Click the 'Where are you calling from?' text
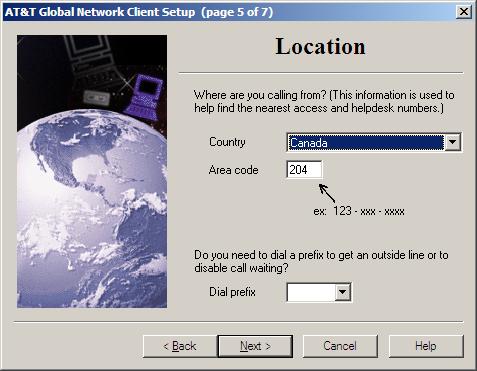The width and height of the screenshot is (477, 371). pyautogui.click(x=260, y=95)
